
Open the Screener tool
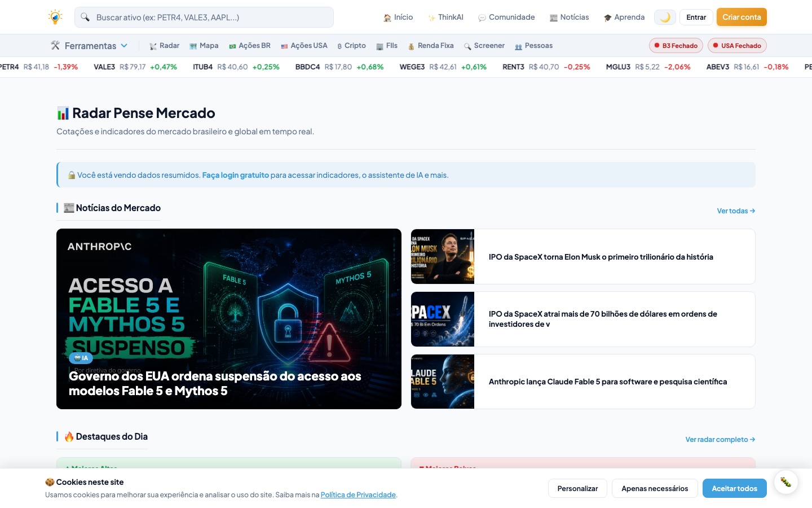484,46
